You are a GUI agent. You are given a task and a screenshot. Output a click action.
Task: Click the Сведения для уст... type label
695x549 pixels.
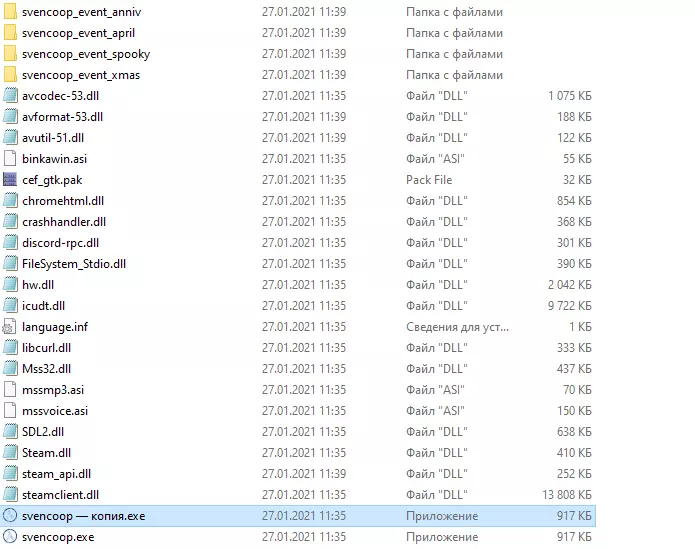457,327
